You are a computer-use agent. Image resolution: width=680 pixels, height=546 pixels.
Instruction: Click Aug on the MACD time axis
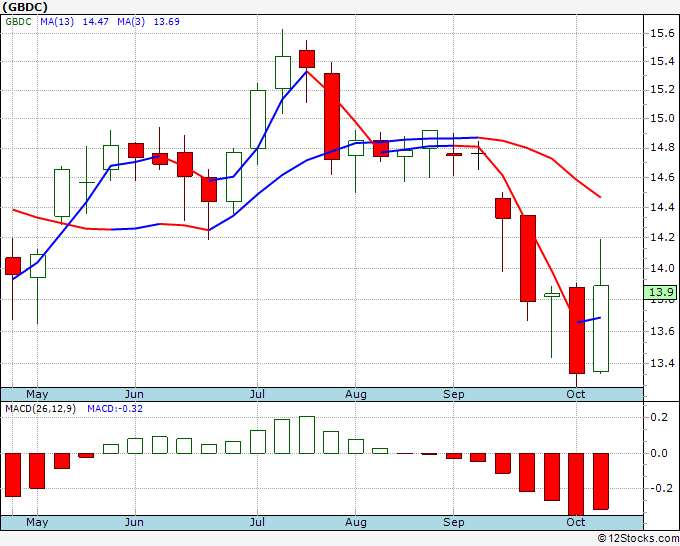(x=356, y=522)
